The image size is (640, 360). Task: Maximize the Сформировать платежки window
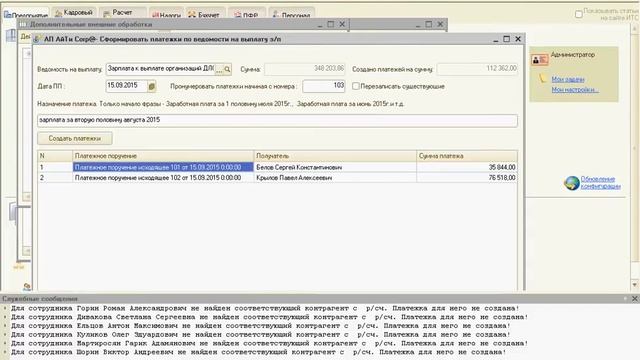[507, 39]
